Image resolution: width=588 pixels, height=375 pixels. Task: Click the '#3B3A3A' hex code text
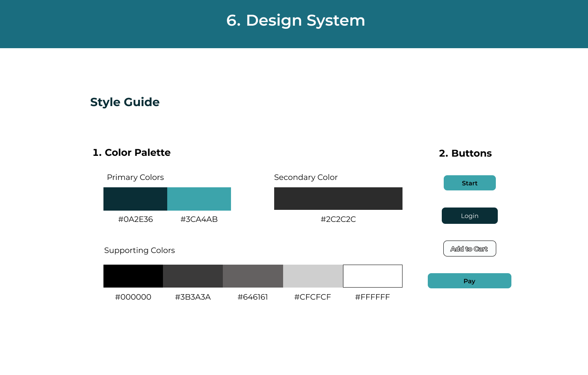tap(193, 297)
